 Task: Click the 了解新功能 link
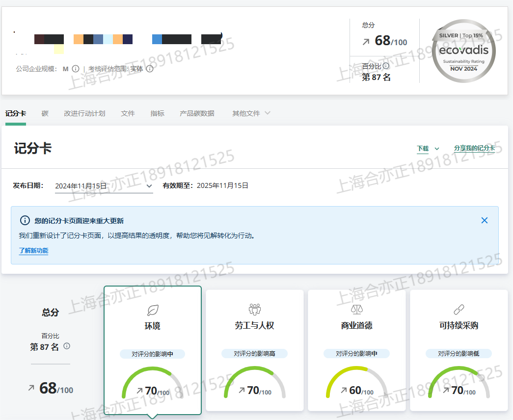point(33,251)
